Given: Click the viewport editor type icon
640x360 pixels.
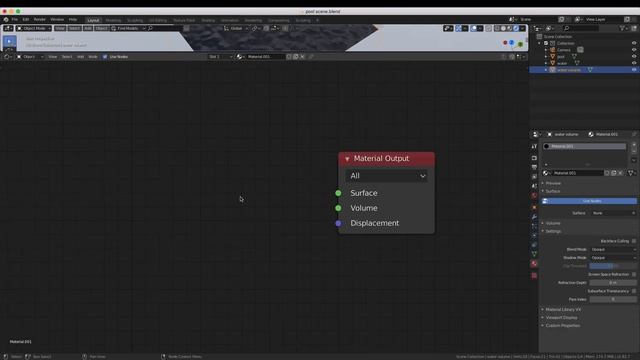Looking at the screenshot, I should 8,28.
